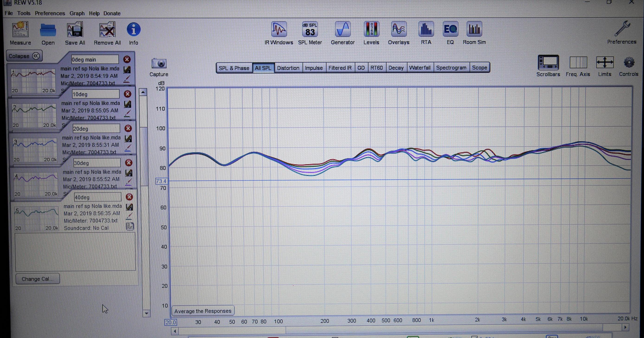Image resolution: width=644 pixels, height=338 pixels.
Task: Switch to the Distortion tab
Action: click(x=288, y=68)
